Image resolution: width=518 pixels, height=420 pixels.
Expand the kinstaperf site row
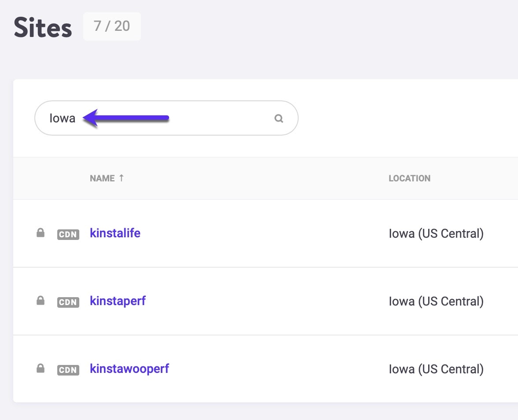click(x=264, y=301)
